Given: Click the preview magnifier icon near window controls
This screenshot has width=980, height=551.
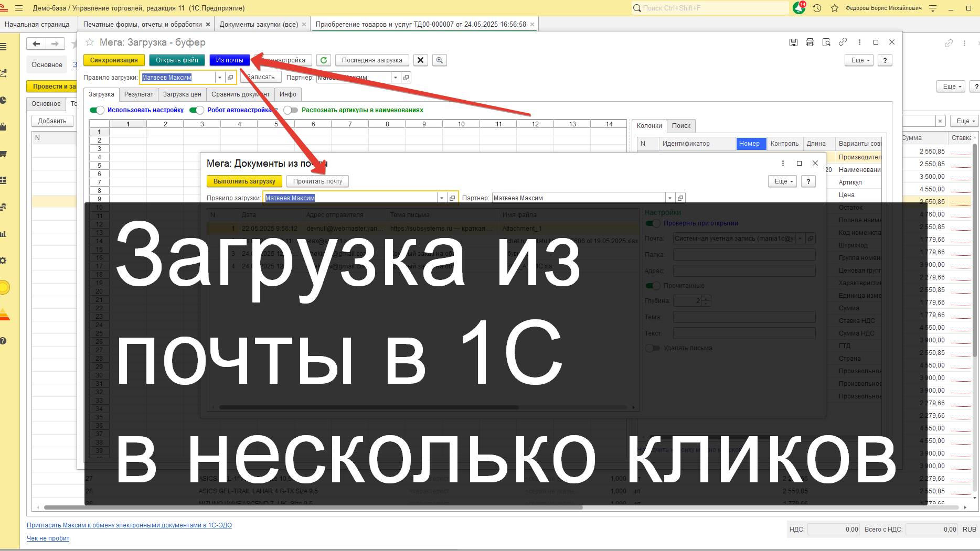Looking at the screenshot, I should click(827, 42).
